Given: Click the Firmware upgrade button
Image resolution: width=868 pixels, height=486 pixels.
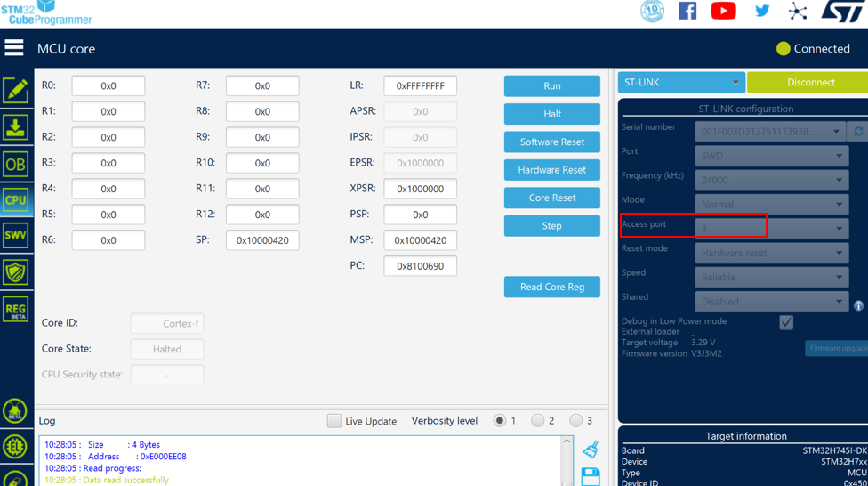Looking at the screenshot, I should pyautogui.click(x=837, y=348).
